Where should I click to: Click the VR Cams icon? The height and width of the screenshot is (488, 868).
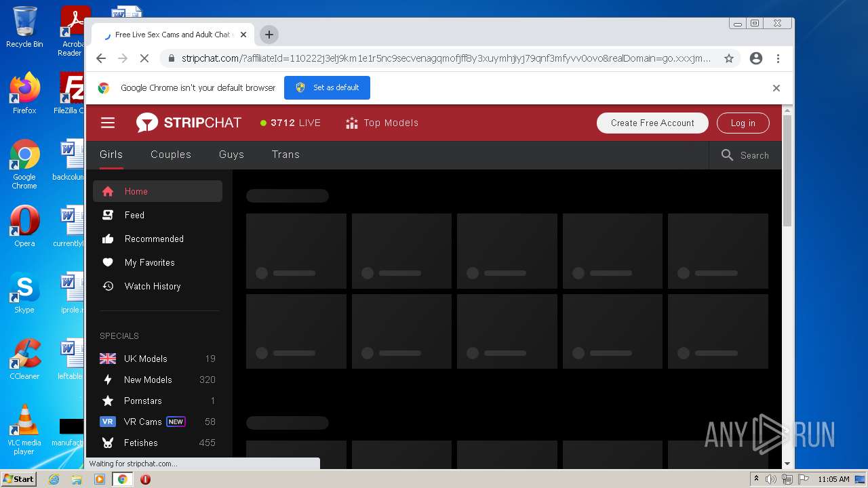point(108,422)
